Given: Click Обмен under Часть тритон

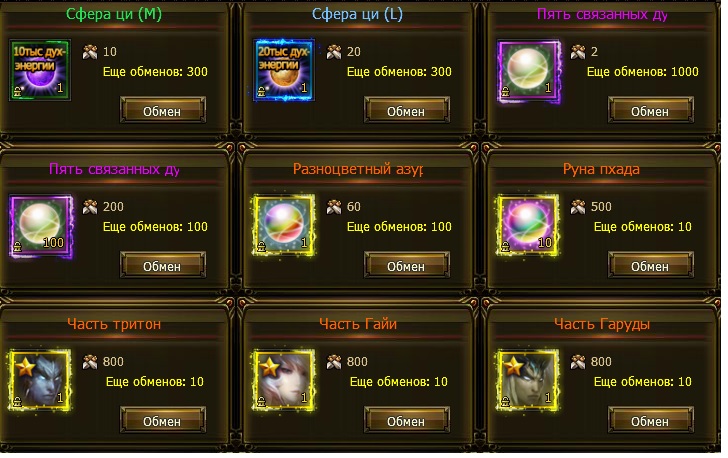Looking at the screenshot, I should point(162,420).
